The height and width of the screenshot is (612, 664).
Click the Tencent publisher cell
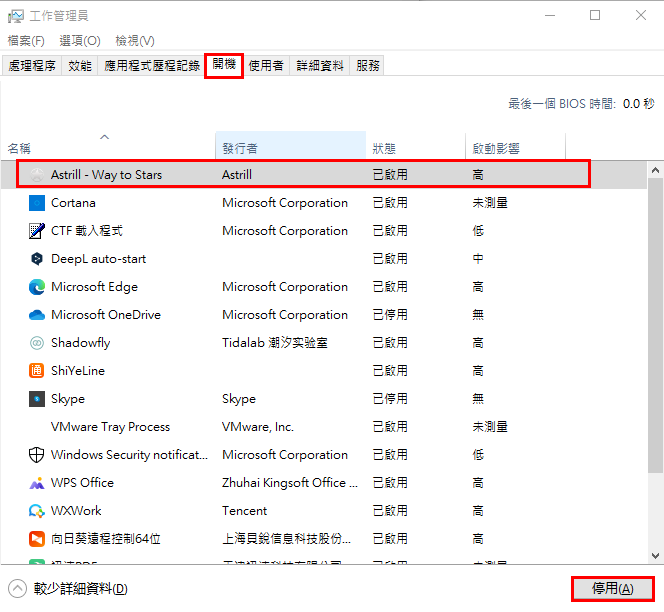click(x=244, y=511)
